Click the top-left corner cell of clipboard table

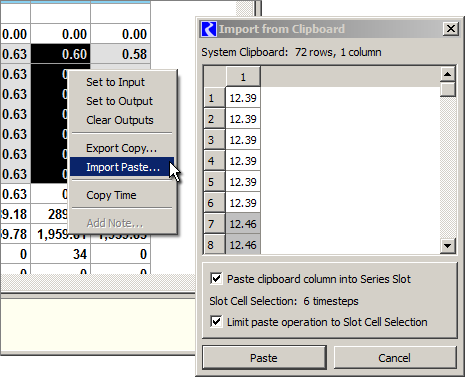point(214,77)
